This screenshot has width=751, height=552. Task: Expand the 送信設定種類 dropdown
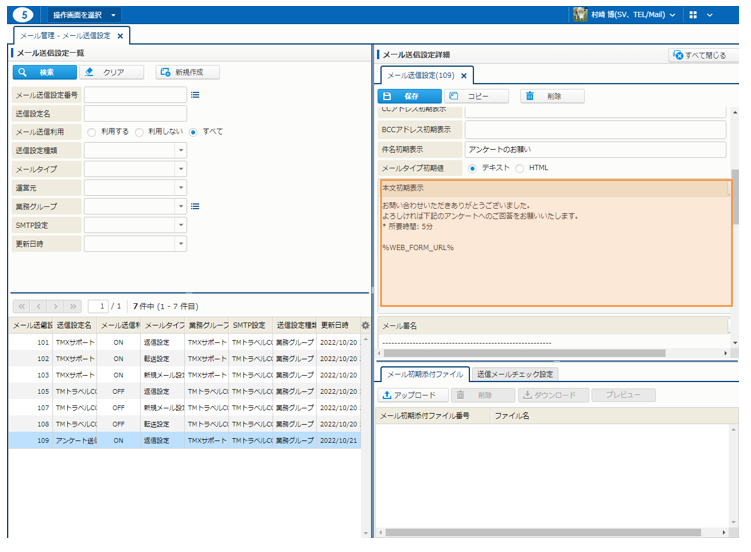click(x=180, y=150)
